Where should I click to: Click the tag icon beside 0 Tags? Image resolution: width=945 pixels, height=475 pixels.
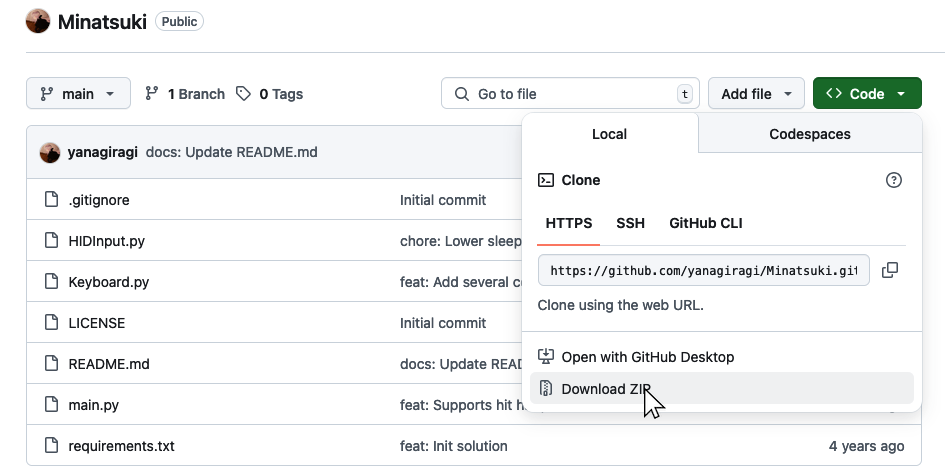(x=243, y=93)
